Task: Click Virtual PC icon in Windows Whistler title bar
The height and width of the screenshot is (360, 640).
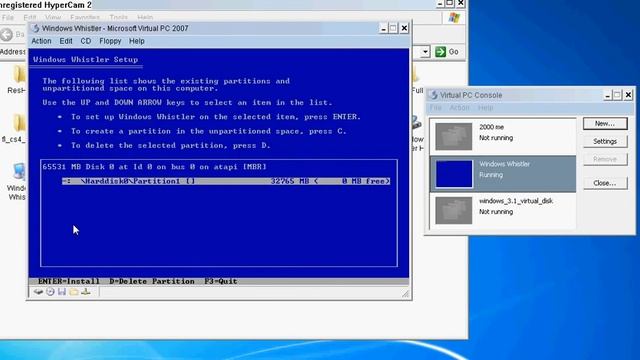Action: 36,28
